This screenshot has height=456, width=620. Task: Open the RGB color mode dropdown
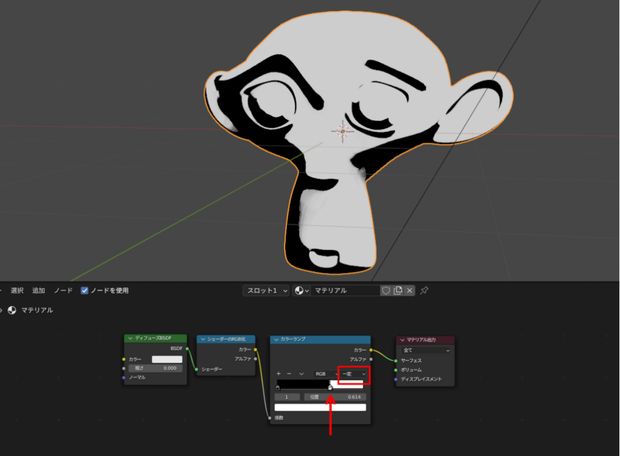tap(324, 374)
